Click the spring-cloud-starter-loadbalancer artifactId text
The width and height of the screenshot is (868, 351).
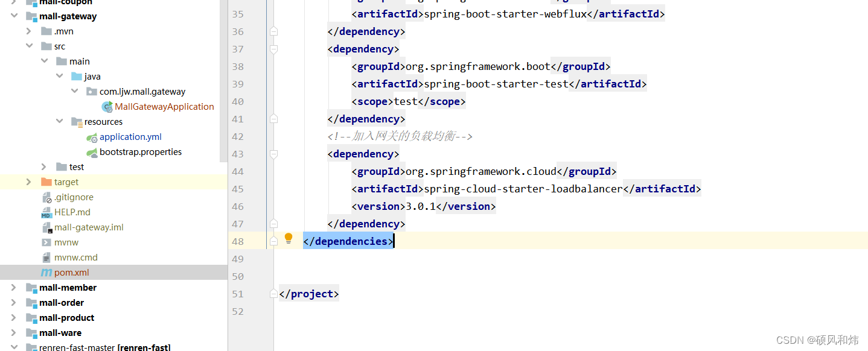coord(523,189)
